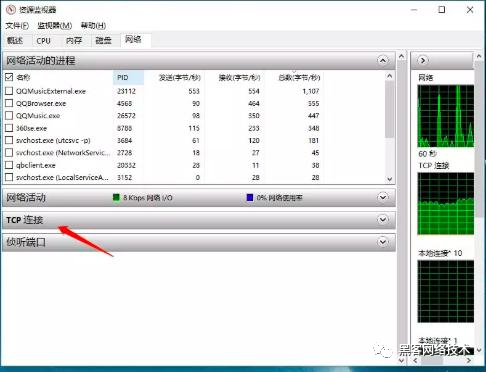Check the svchost.exe (utcsvc -p) checkbox
The image size is (486, 372).
9,140
